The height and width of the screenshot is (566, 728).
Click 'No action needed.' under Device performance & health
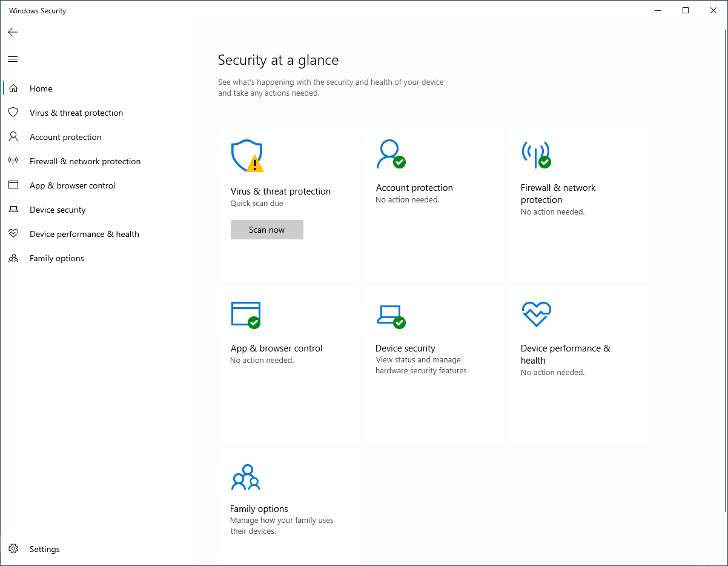pos(553,373)
